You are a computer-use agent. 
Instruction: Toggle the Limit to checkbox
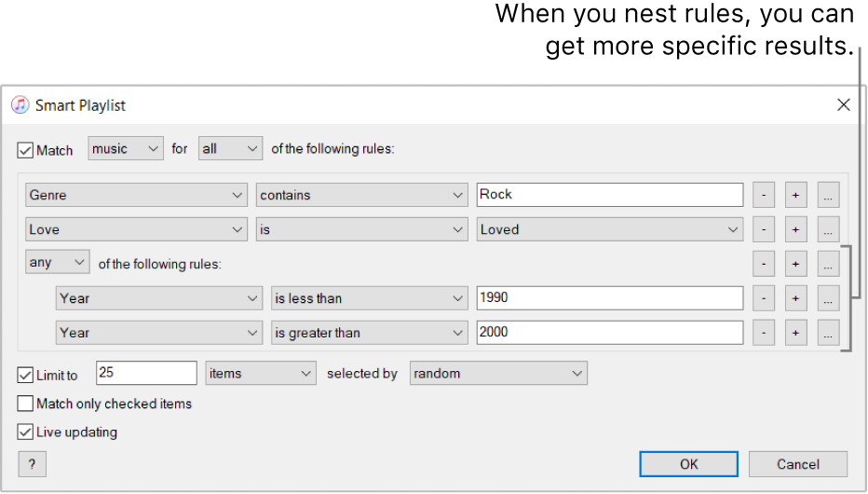(25, 375)
